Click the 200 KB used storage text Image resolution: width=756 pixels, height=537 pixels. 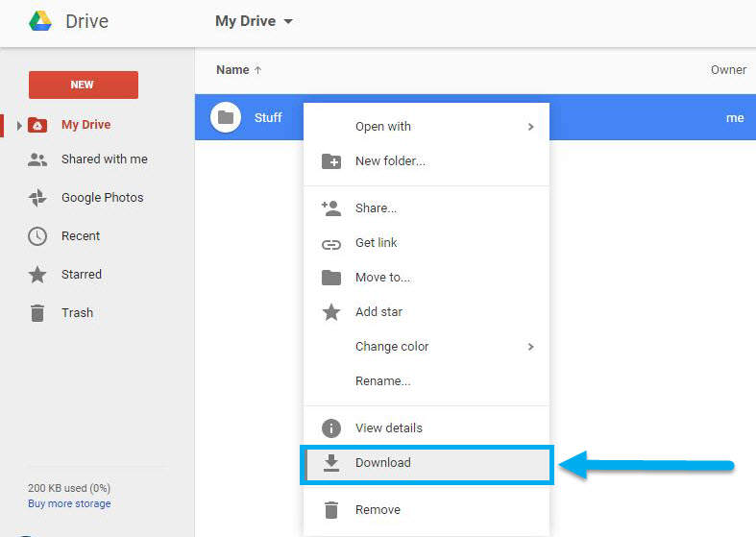coord(69,488)
